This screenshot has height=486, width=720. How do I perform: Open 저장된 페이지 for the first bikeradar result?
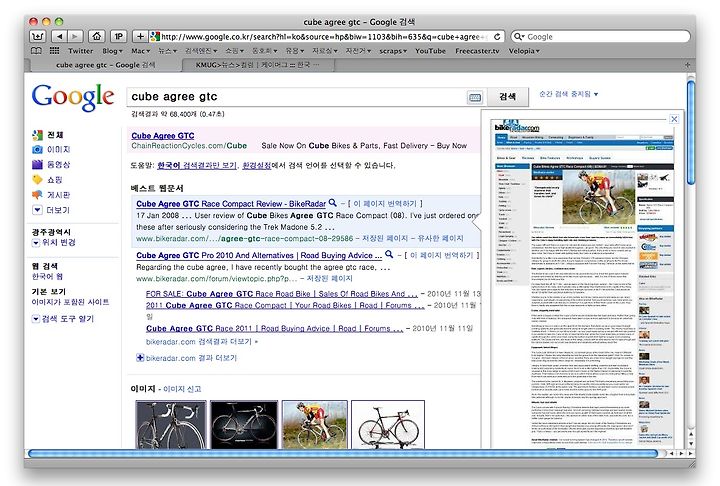[385, 238]
